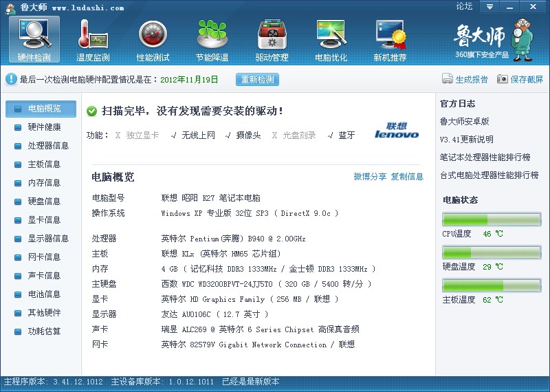Click the 摄像头 feature indicator
The image size is (550, 392).
click(243, 135)
